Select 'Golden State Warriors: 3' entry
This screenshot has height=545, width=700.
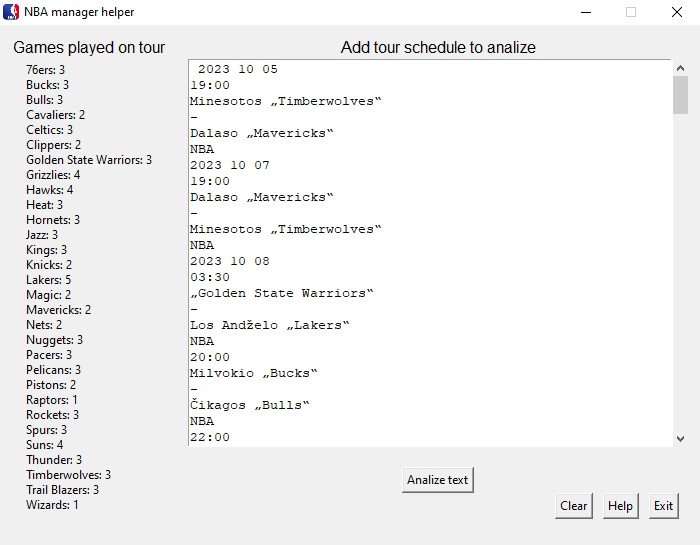click(x=89, y=160)
